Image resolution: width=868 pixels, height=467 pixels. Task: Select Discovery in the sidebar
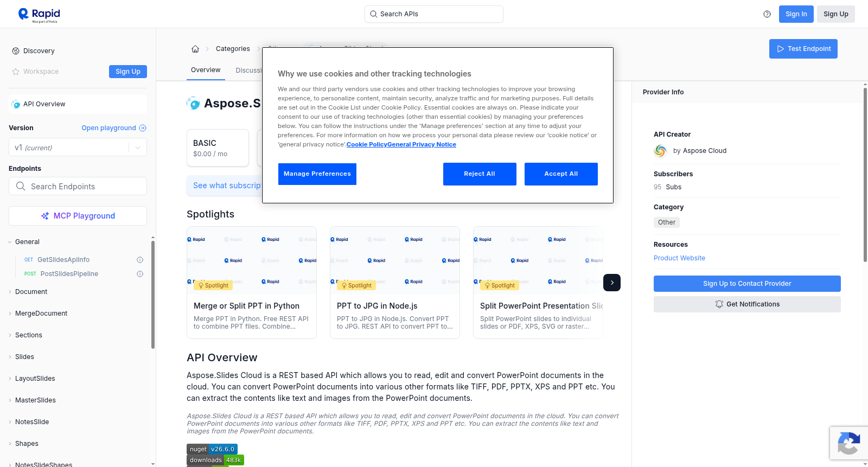(39, 51)
